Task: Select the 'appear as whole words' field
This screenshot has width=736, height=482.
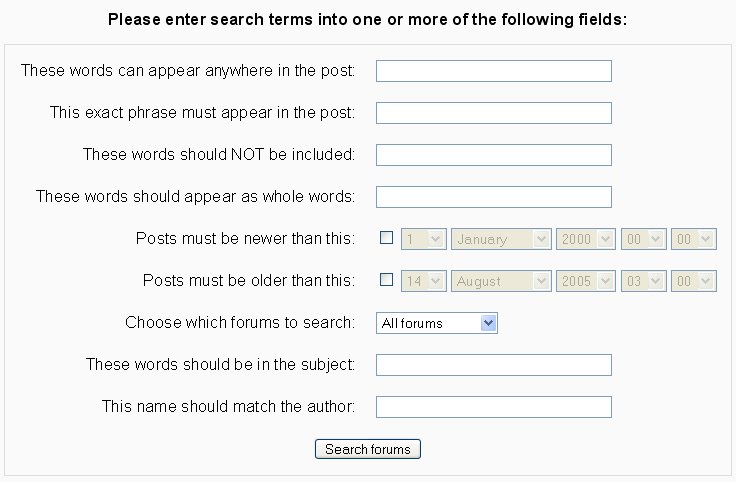Action: [493, 197]
